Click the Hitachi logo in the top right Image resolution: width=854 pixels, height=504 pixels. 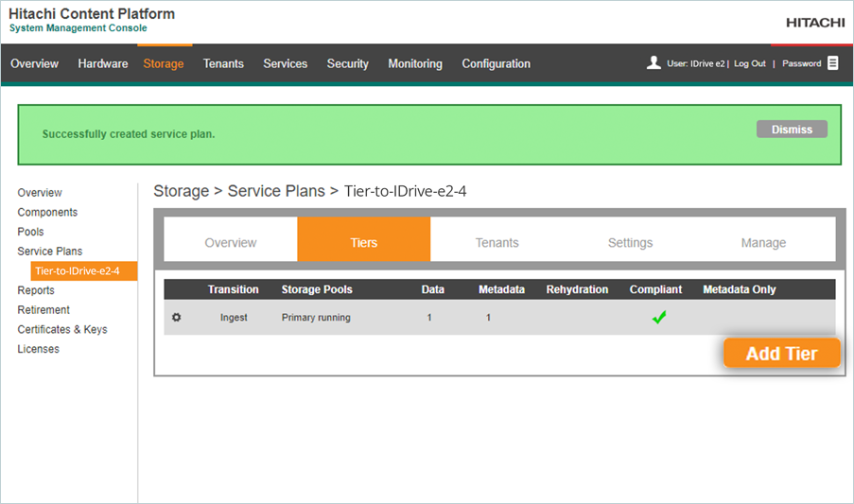[x=814, y=23]
